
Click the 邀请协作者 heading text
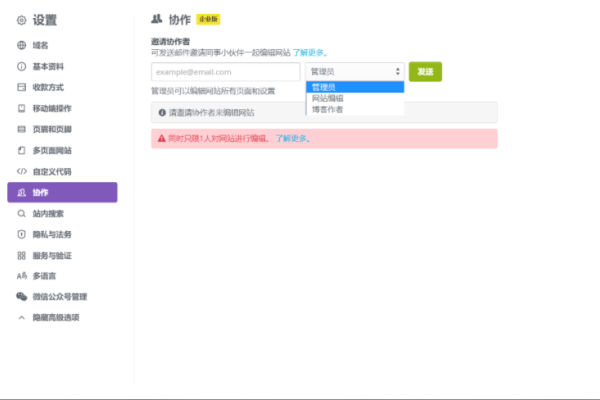(x=170, y=41)
